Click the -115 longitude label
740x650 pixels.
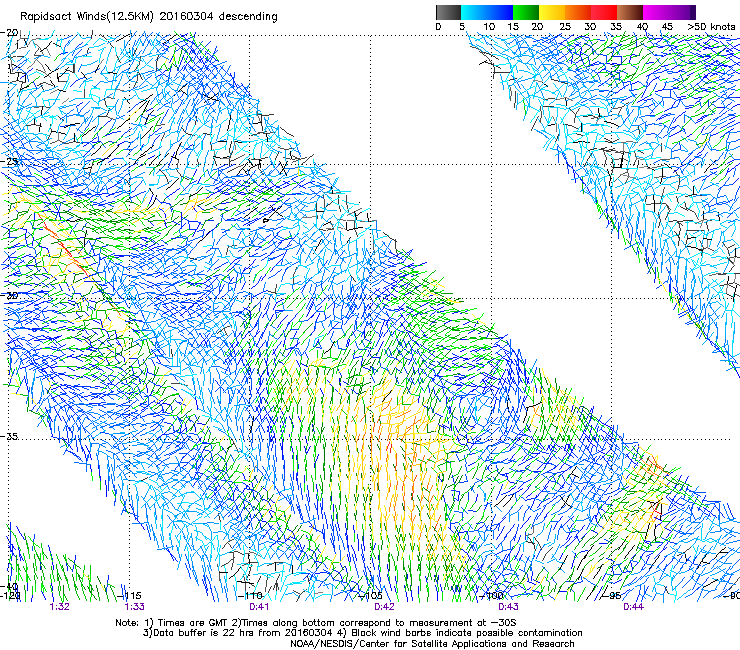click(x=130, y=596)
